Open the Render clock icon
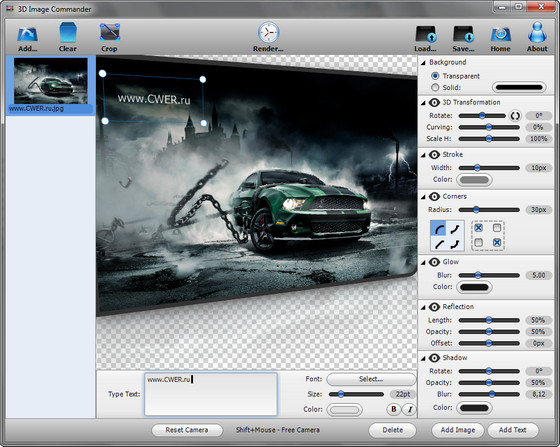560x447 pixels. point(268,33)
